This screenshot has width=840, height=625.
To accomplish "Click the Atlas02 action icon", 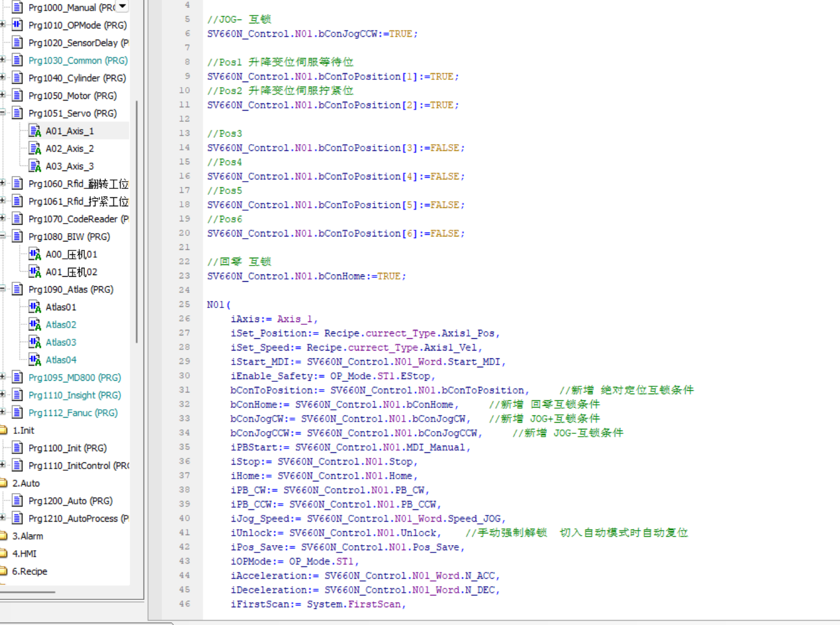I will coord(35,324).
